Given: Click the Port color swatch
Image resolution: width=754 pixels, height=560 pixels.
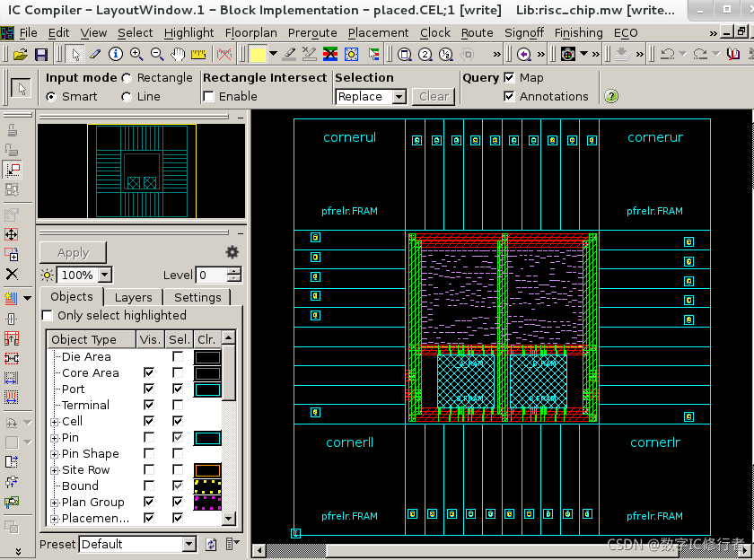Looking at the screenshot, I should click(207, 389).
